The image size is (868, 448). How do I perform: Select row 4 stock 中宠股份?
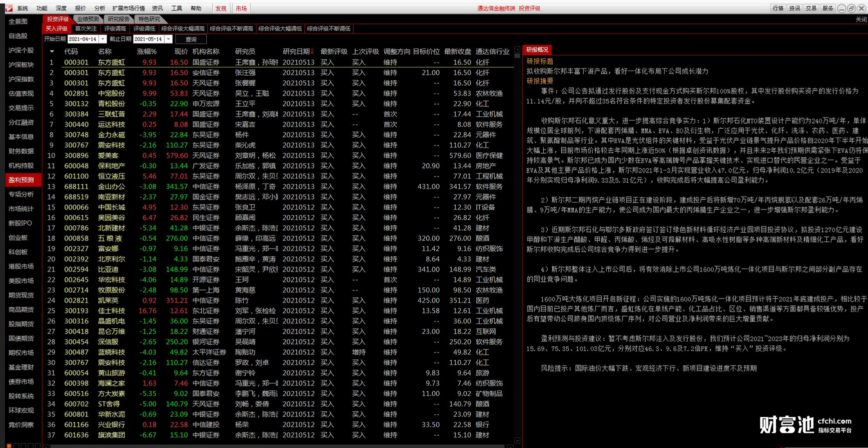111,93
